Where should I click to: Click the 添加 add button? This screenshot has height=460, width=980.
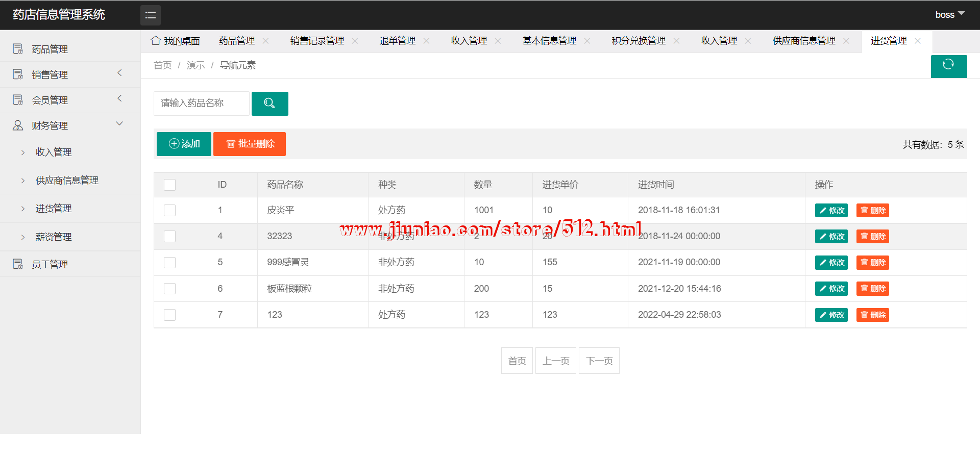[x=184, y=144]
